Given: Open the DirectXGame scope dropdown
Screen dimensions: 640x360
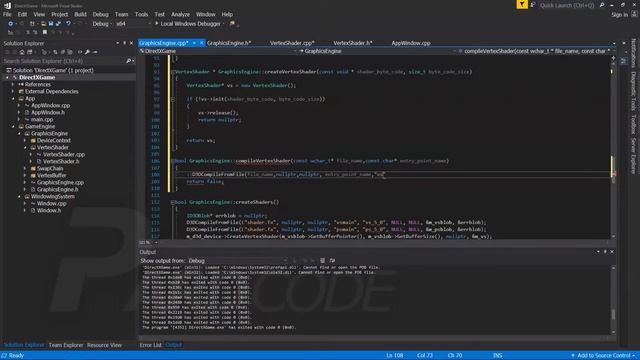Looking at the screenshot, I should click(x=218, y=51).
